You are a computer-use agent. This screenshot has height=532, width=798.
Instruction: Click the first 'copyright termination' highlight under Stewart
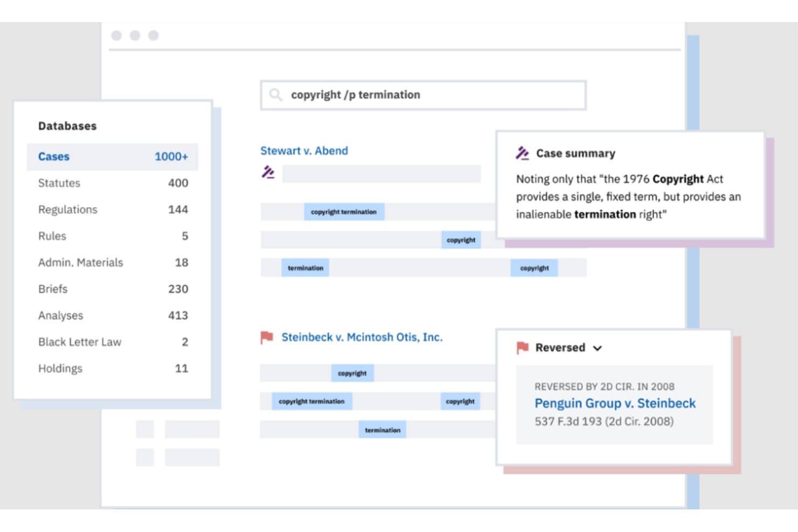click(344, 212)
